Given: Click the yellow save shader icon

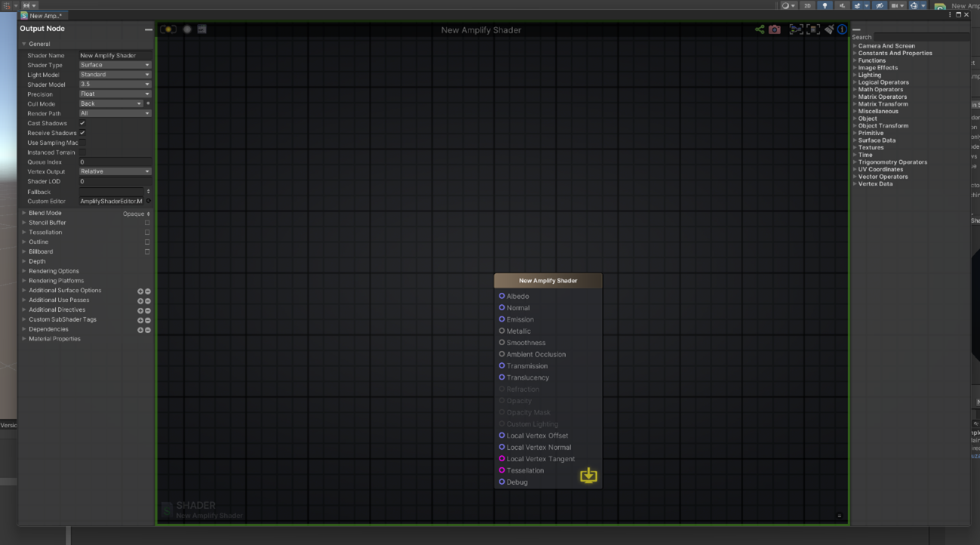Looking at the screenshot, I should point(588,475).
